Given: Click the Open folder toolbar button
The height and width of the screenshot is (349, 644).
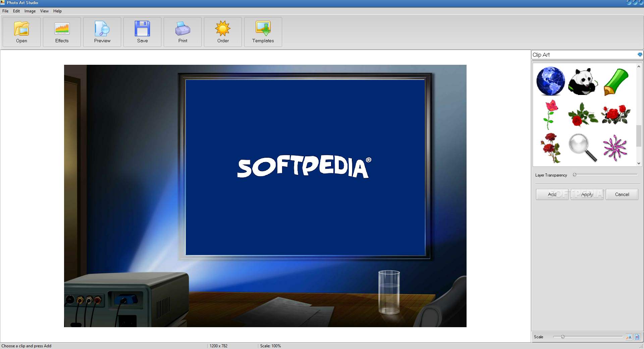Looking at the screenshot, I should pyautogui.click(x=21, y=32).
